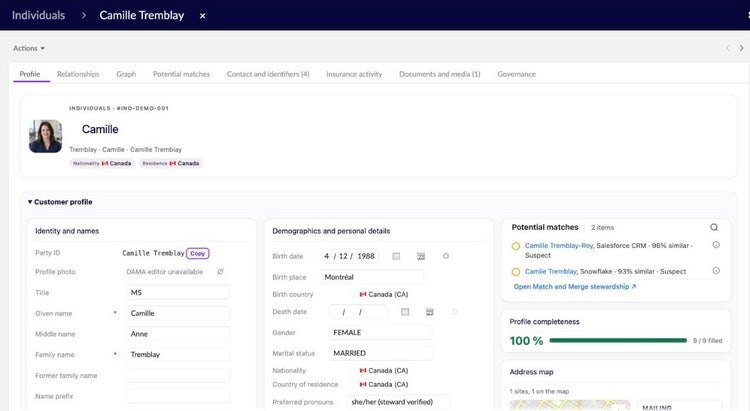This screenshot has width=750, height=411.
Task: Click the Death date clear icon
Action: [455, 312]
